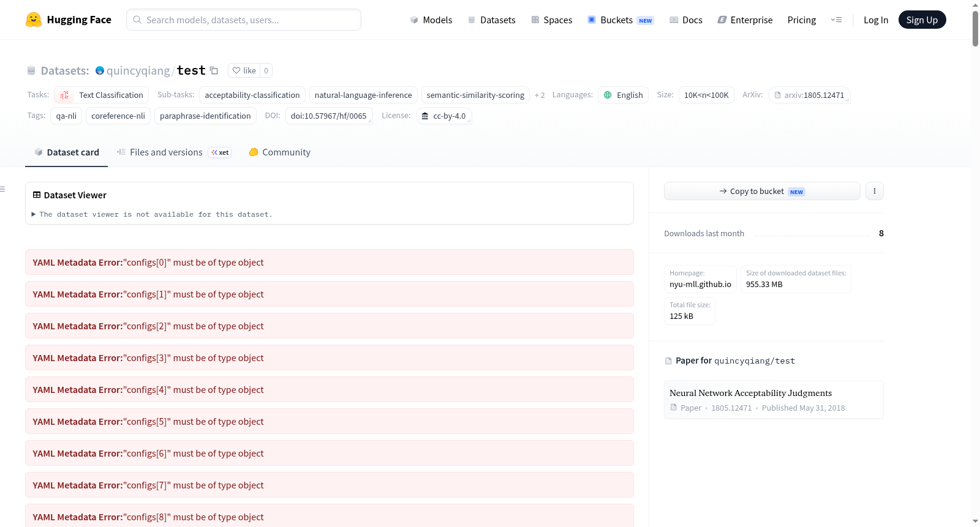Open Buckets in the top navigation

tap(620, 20)
